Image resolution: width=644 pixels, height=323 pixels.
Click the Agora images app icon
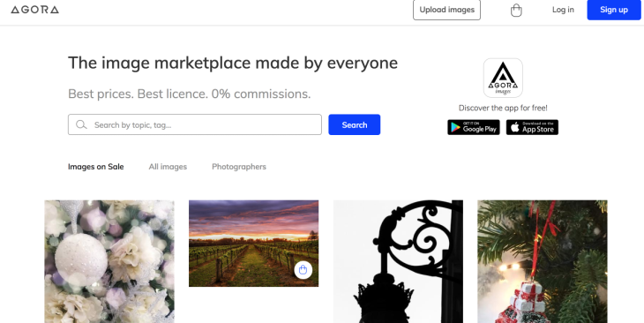(503, 78)
